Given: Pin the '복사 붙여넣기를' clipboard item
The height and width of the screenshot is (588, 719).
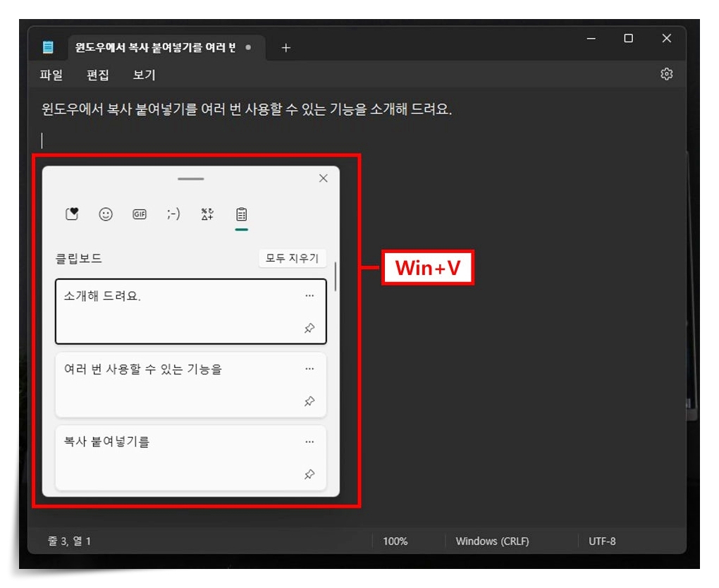Looking at the screenshot, I should point(309,474).
